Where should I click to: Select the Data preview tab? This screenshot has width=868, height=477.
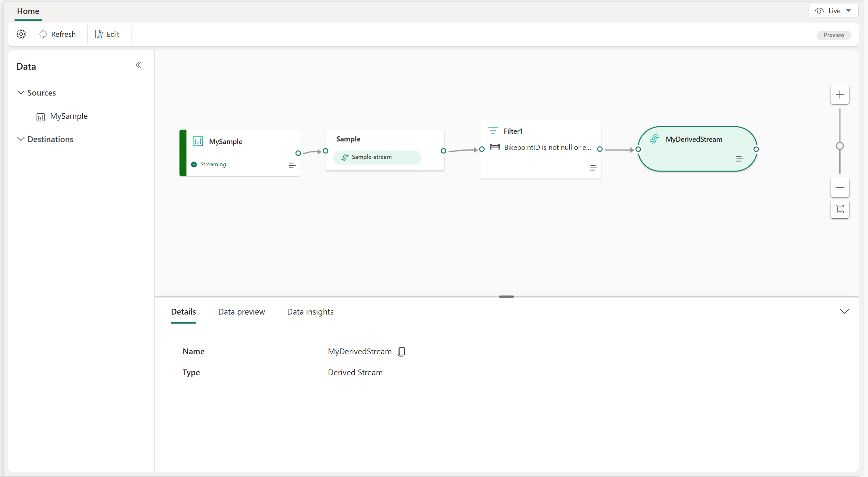(x=241, y=311)
